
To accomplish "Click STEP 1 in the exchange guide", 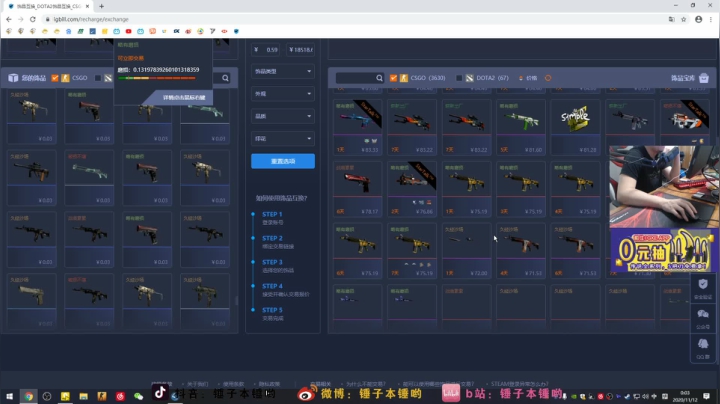I will [272, 214].
